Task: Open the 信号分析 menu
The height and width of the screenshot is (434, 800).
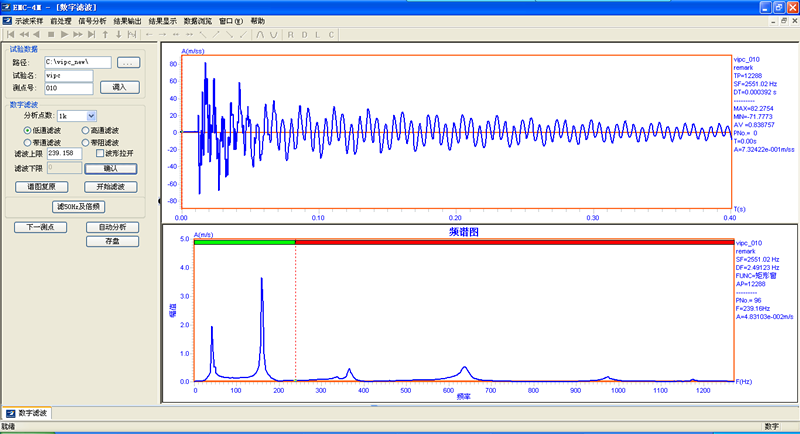Action: [x=93, y=20]
